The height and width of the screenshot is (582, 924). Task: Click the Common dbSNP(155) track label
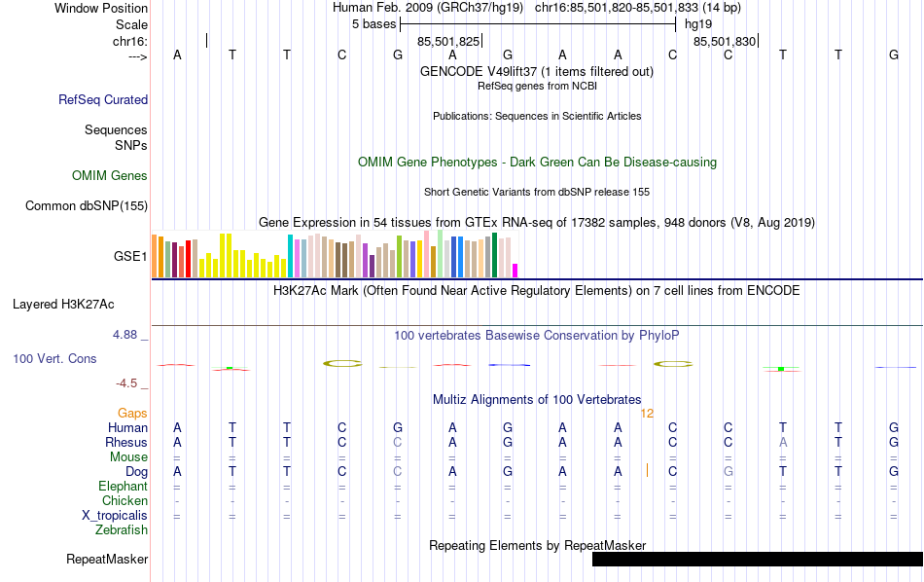click(x=86, y=205)
